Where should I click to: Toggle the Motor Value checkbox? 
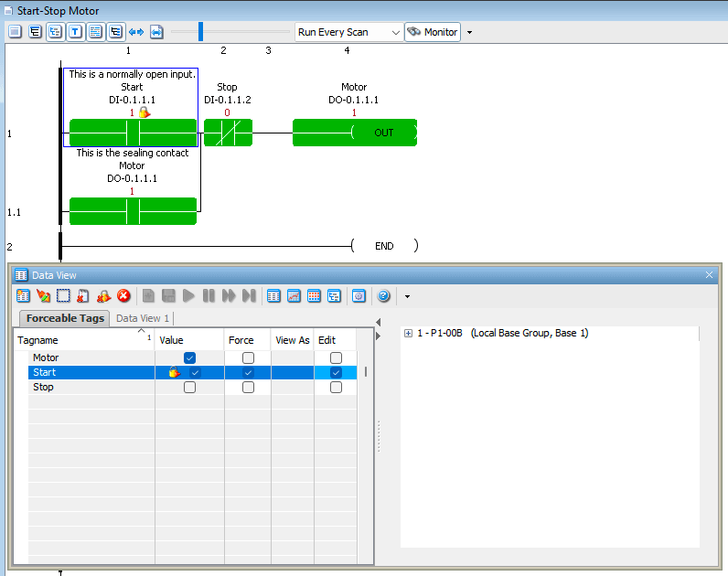click(x=189, y=357)
